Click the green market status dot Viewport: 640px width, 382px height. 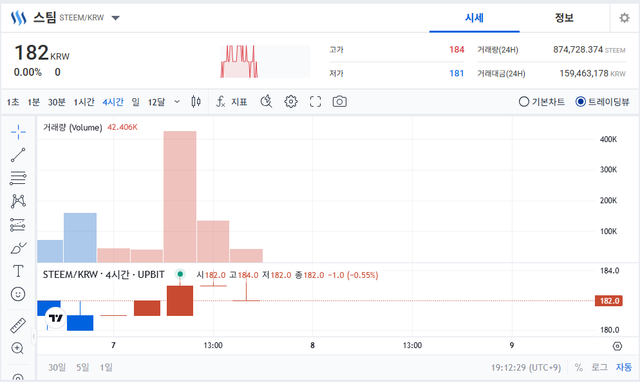click(x=180, y=274)
